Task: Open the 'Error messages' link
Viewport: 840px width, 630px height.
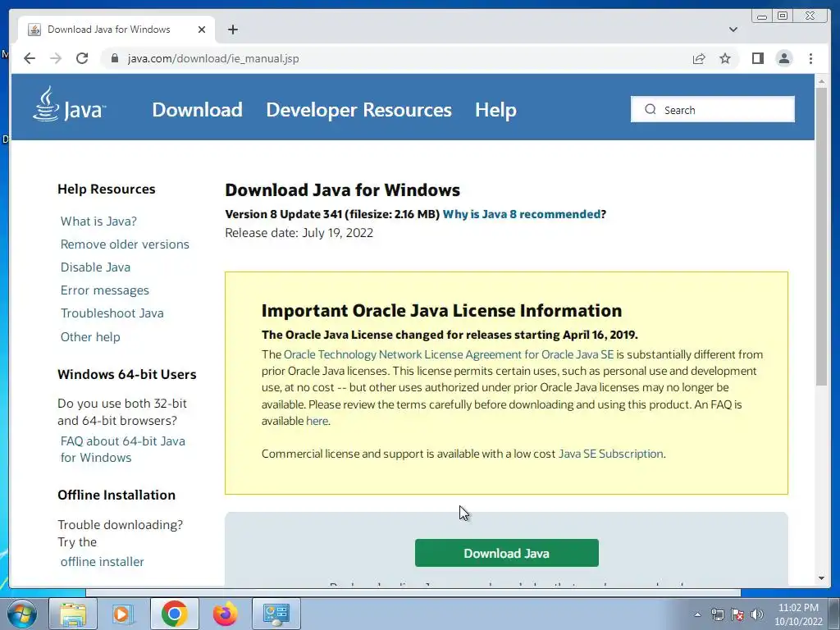Action: 105,290
